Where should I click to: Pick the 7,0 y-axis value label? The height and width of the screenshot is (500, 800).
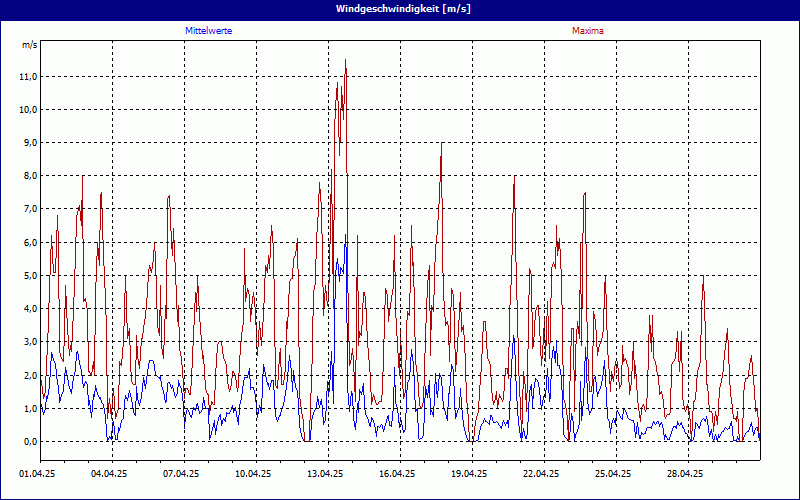pos(28,209)
